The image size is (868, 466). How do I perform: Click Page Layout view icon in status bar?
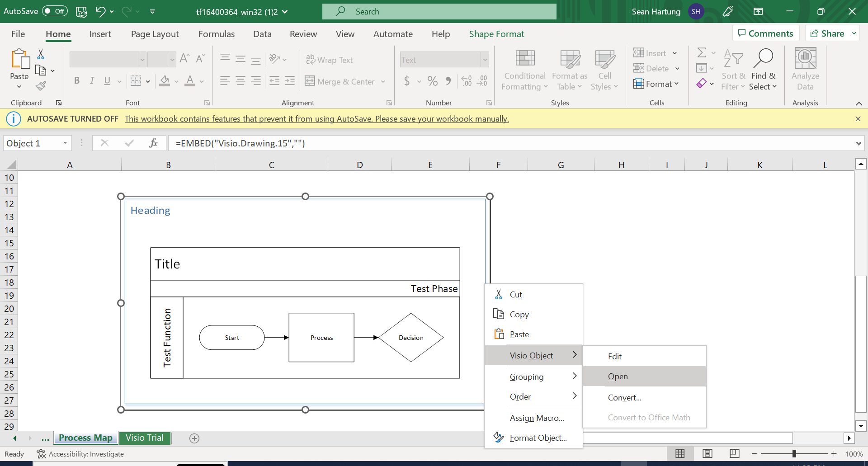coord(708,454)
